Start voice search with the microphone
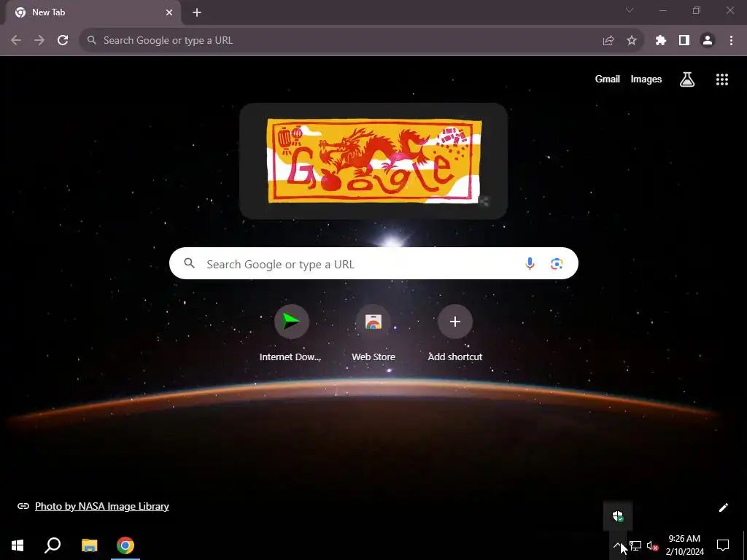Viewport: 747px width, 560px height. [530, 263]
